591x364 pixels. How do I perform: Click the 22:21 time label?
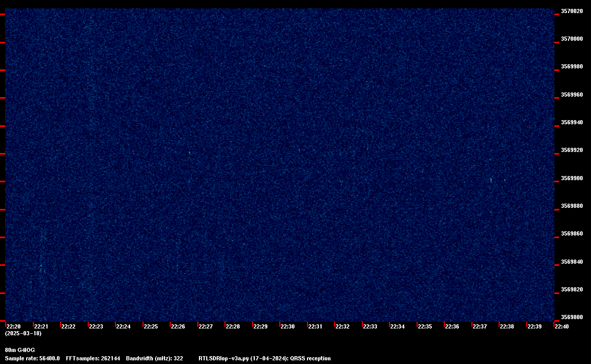point(41,326)
